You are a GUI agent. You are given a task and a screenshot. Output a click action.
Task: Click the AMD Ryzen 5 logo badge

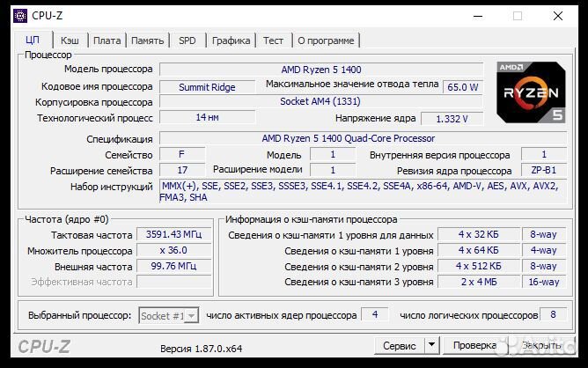[x=531, y=92]
